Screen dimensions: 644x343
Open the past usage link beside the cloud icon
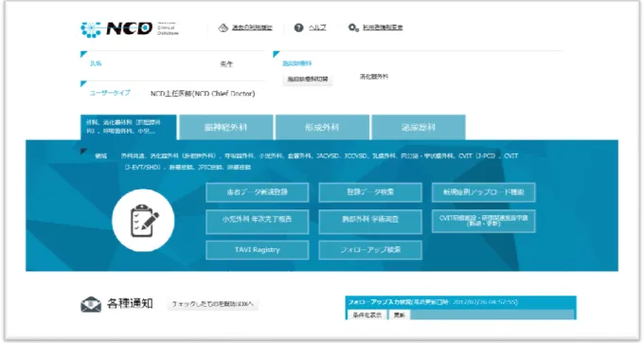click(x=252, y=27)
